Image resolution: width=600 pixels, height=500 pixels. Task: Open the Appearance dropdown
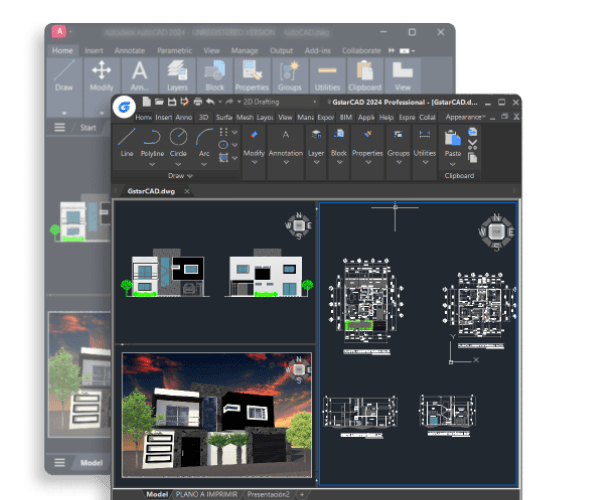[465, 117]
